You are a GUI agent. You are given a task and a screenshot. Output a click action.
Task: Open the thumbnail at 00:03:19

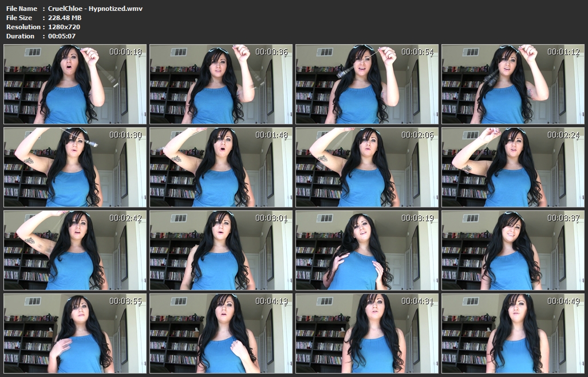[x=367, y=250]
